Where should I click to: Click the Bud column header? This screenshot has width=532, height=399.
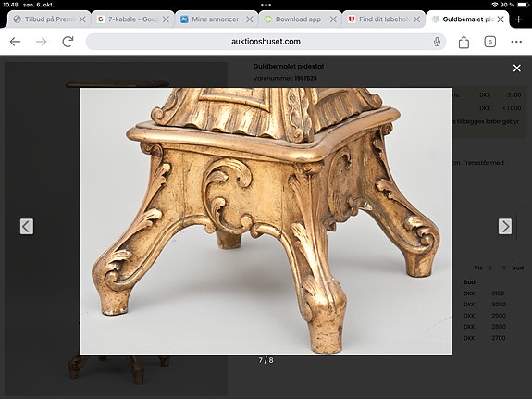pyautogui.click(x=469, y=281)
